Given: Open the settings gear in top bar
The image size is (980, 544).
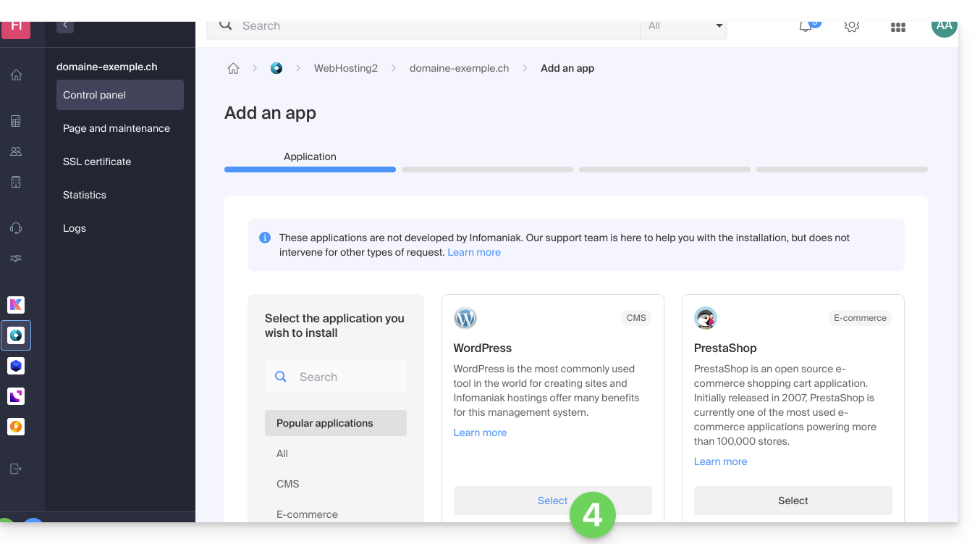Looking at the screenshot, I should point(852,27).
